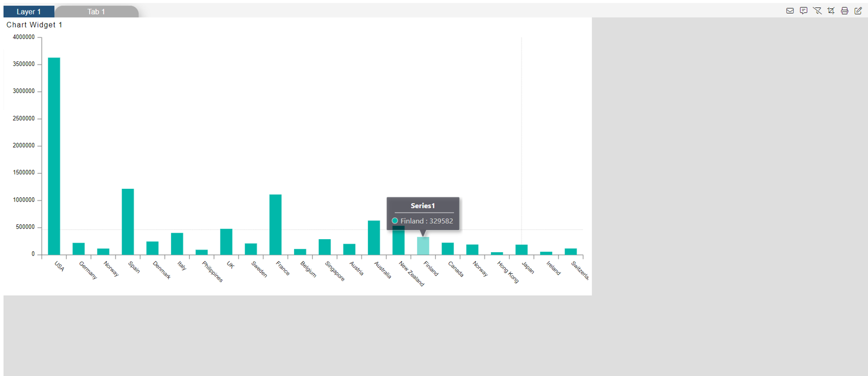
Task: Select the Italy bar
Action: [x=177, y=244]
